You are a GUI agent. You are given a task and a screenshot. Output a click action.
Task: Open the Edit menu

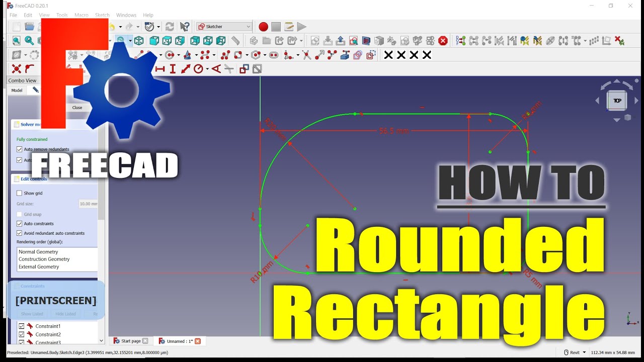(28, 15)
